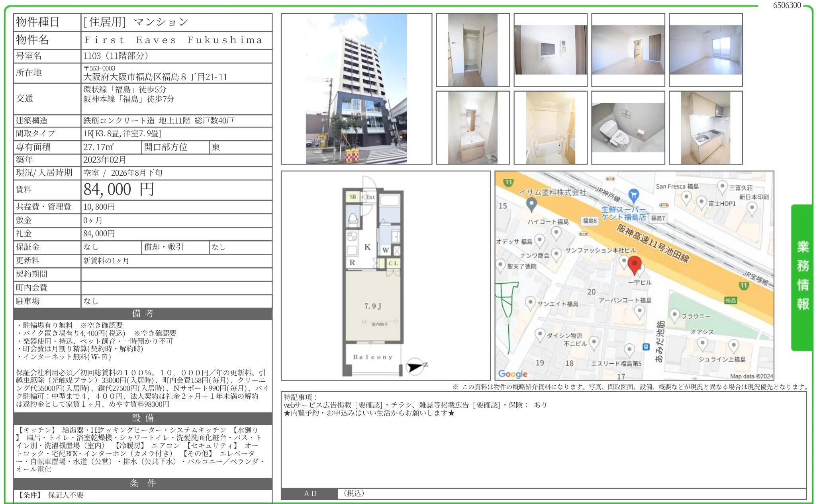Select the San Fresca 福島 map pin

click(686, 198)
